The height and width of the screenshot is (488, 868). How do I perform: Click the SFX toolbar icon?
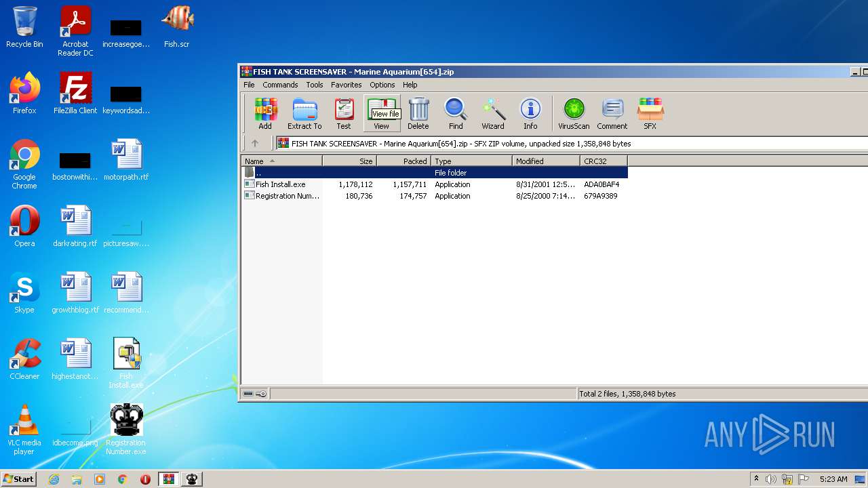[650, 113]
